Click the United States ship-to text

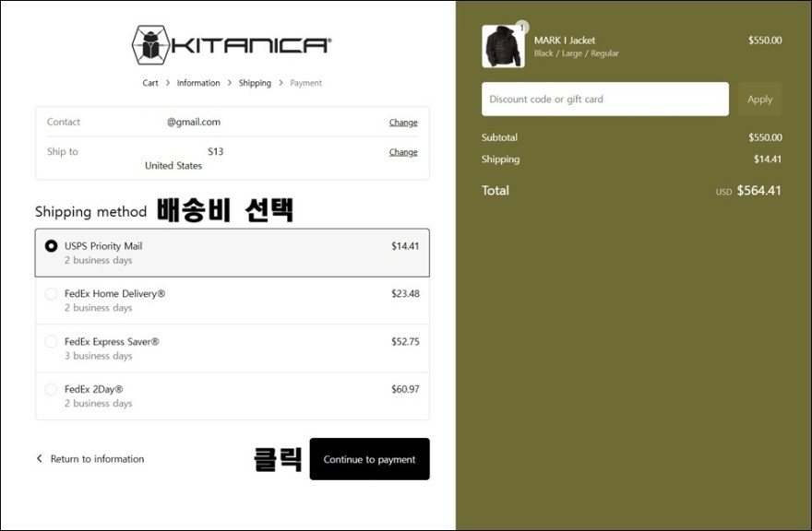tap(173, 166)
